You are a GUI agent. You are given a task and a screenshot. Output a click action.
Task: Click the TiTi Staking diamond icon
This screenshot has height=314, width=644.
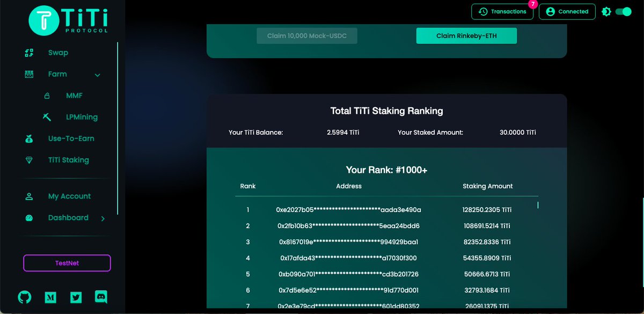tap(30, 160)
